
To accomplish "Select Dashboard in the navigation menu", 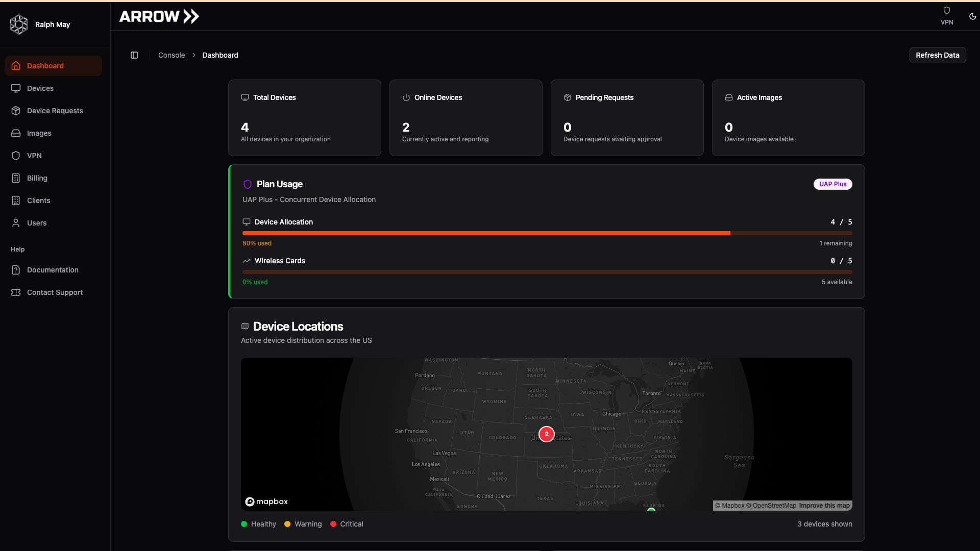I will click(x=45, y=65).
